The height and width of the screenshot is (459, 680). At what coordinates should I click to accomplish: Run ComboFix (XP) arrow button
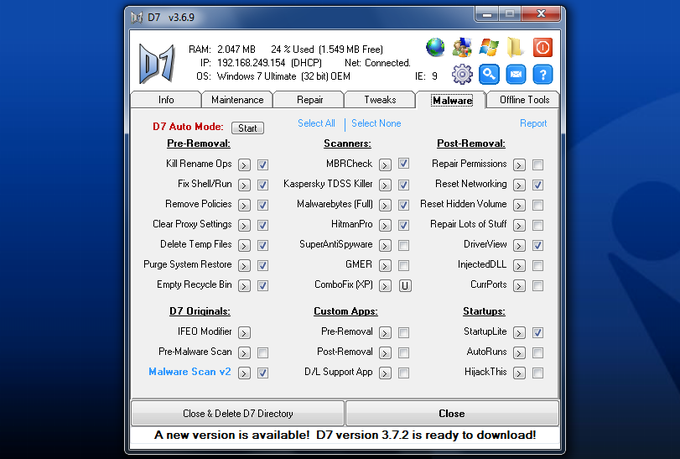pos(385,286)
